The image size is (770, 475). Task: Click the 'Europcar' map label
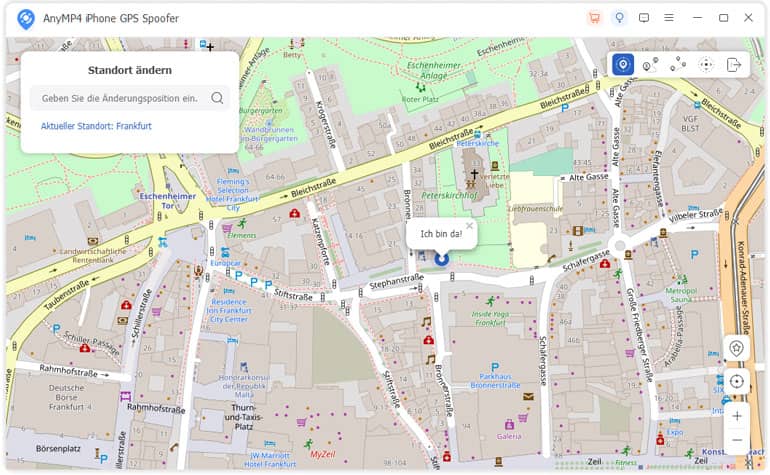[225, 263]
